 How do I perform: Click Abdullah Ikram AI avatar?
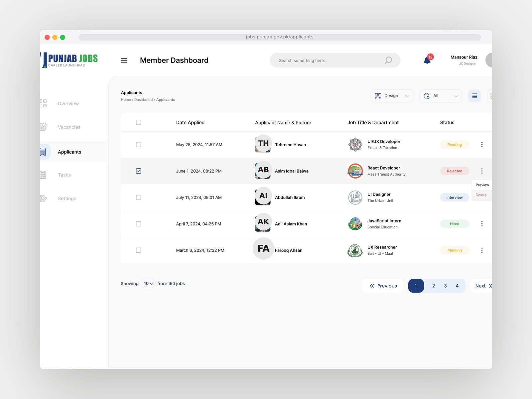tap(263, 196)
